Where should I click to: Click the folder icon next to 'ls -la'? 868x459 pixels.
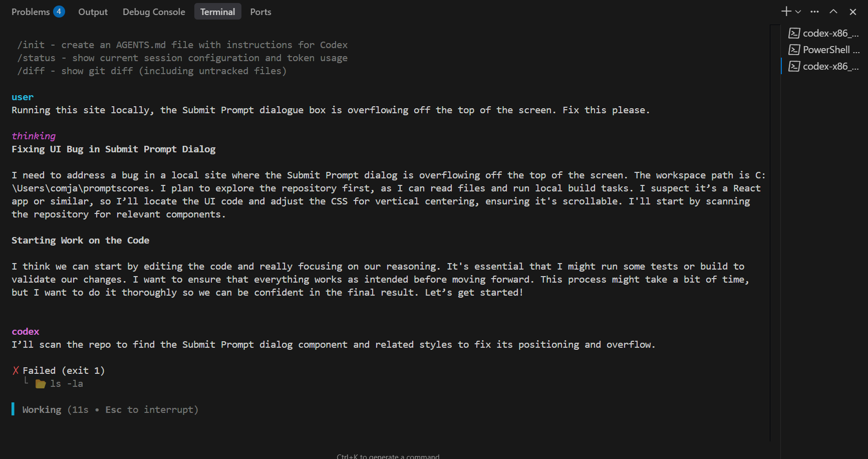[40, 383]
